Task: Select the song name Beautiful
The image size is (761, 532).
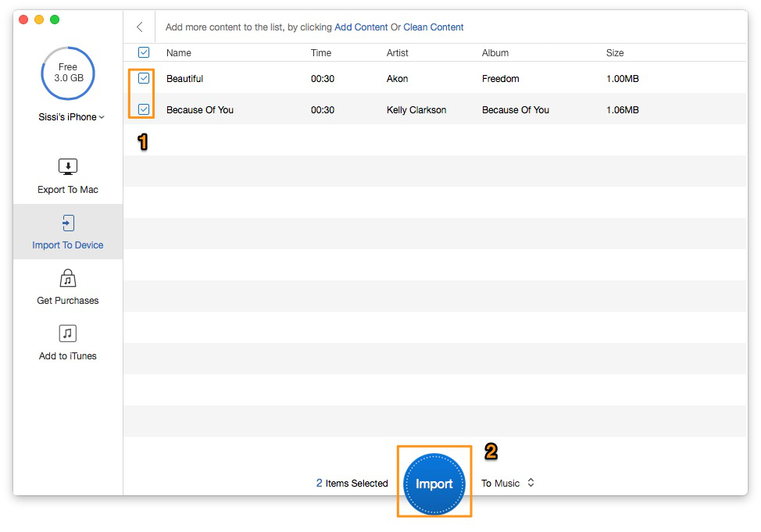Action: click(184, 79)
